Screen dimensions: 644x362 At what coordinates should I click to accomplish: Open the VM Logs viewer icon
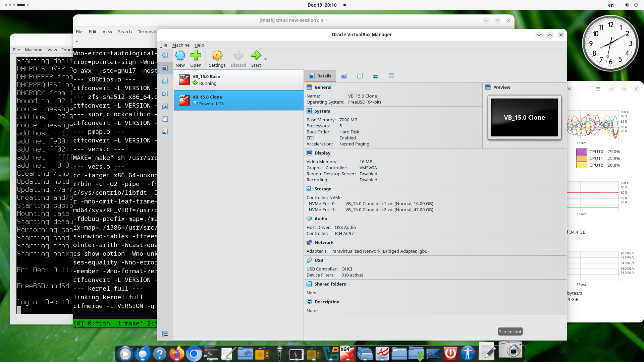tap(360, 76)
